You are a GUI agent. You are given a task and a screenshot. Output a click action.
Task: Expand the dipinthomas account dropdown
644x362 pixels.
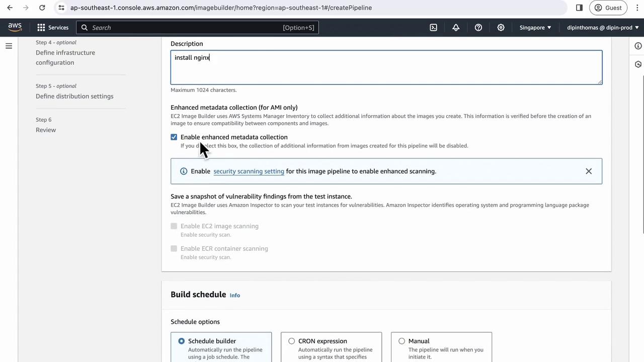point(603,28)
